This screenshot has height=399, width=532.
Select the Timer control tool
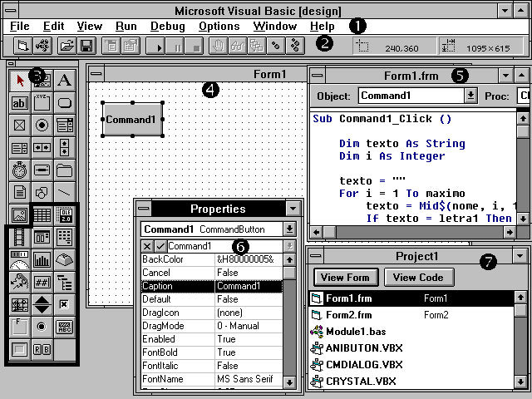(x=20, y=170)
